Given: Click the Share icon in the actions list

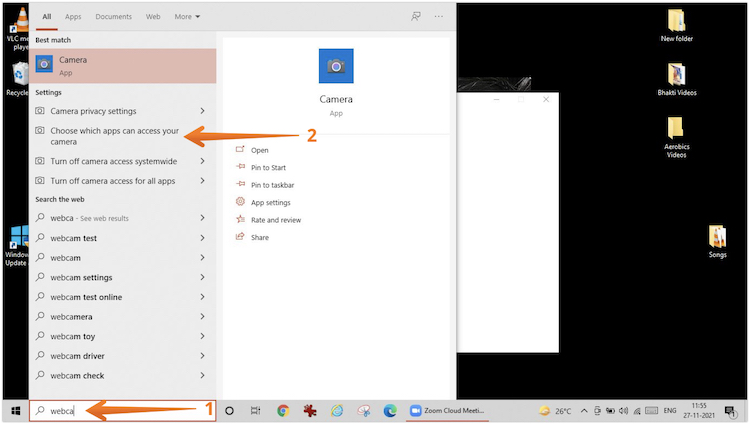Looking at the screenshot, I should [240, 237].
